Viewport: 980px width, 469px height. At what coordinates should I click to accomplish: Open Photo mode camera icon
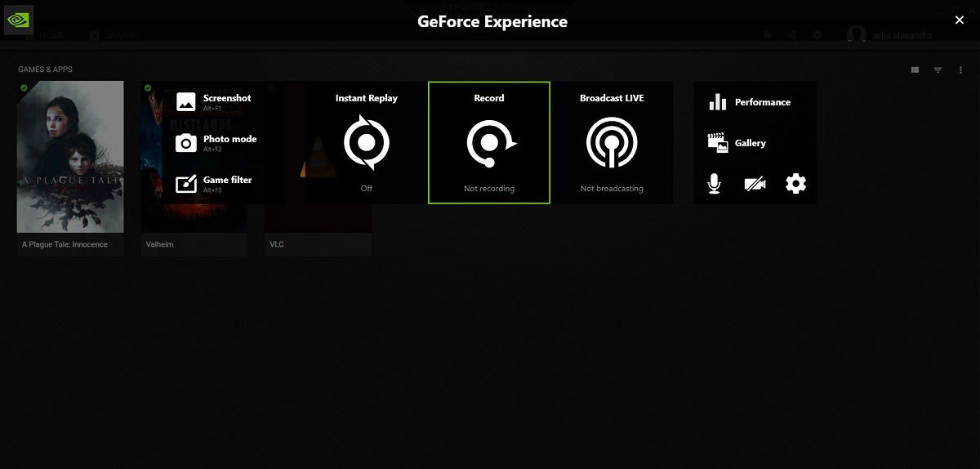186,143
